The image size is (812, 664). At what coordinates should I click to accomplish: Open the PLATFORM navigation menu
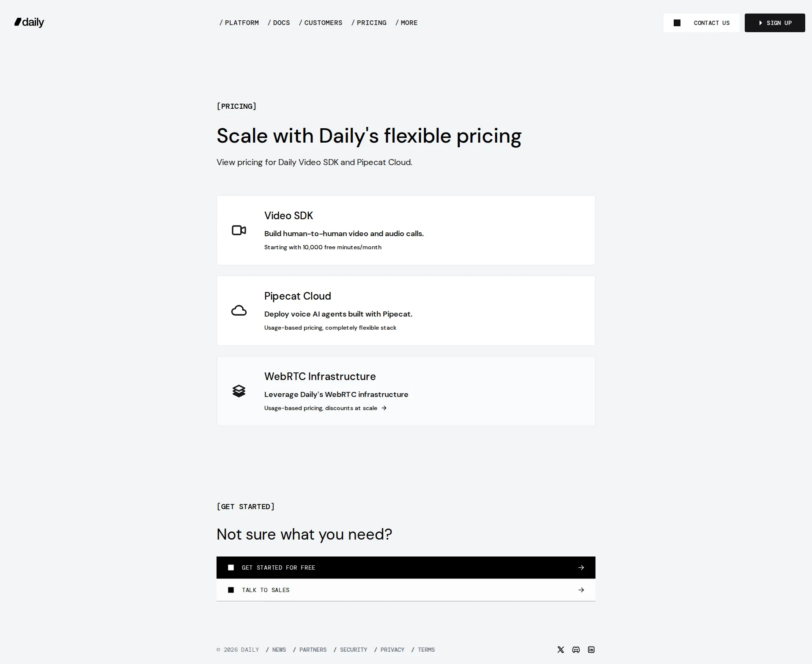click(242, 23)
